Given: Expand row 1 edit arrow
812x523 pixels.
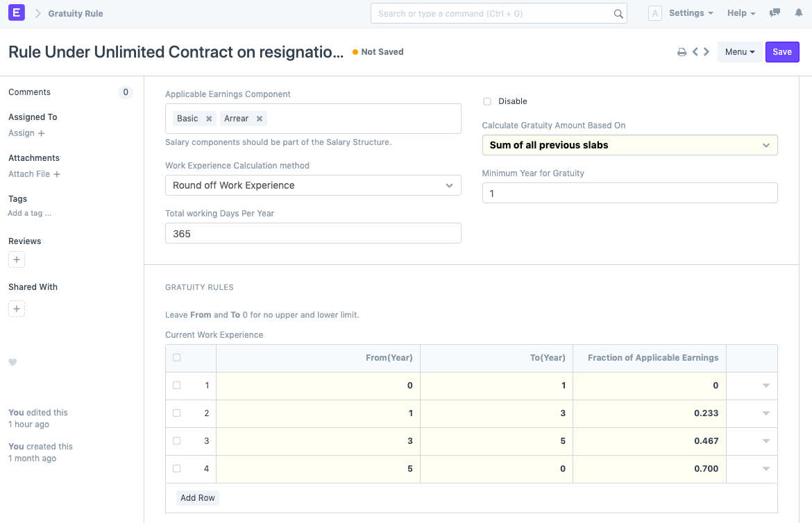Looking at the screenshot, I should 766,386.
